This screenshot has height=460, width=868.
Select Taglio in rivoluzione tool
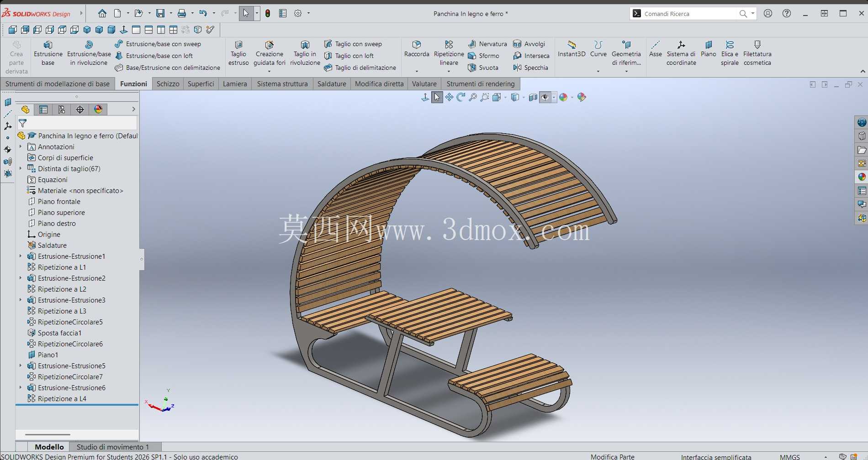[305, 53]
